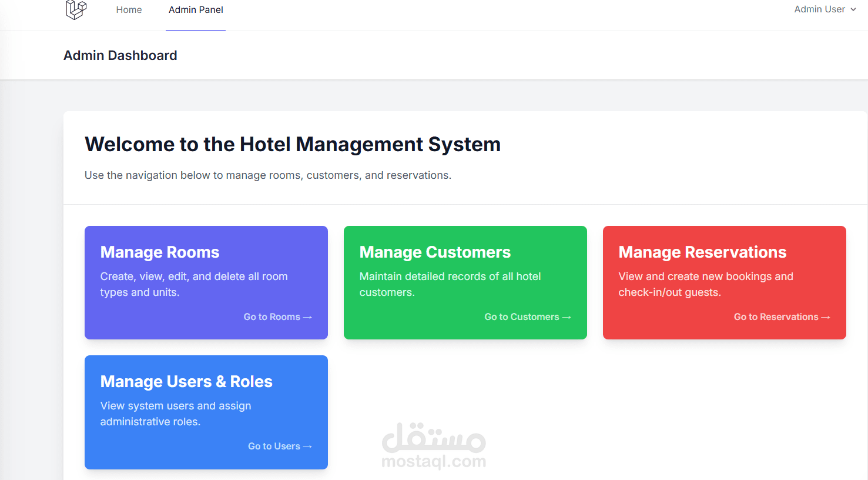Click the arrow icon on Go to Users
This screenshot has width=868, height=480.
click(309, 446)
